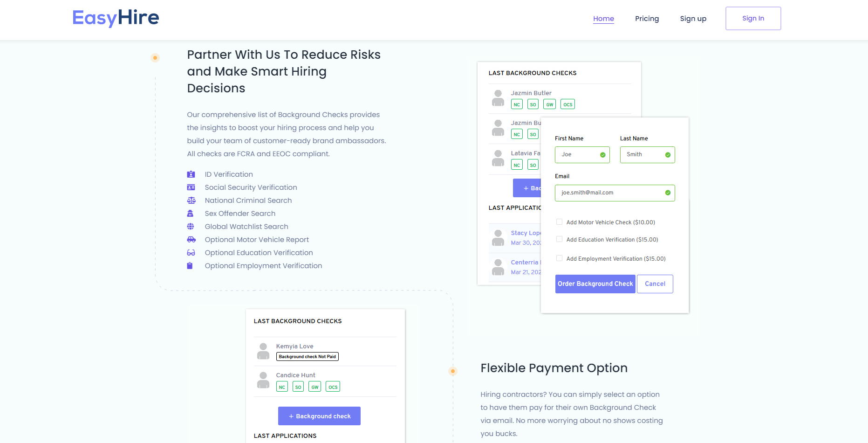This screenshot has width=868, height=443.
Task: Open Stacy Lope application link
Action: [x=526, y=233]
